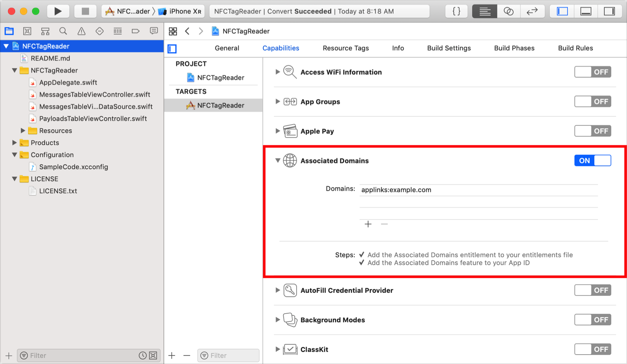Open the Breakpoint navigator tag icon
This screenshot has width=627, height=364.
point(136,31)
